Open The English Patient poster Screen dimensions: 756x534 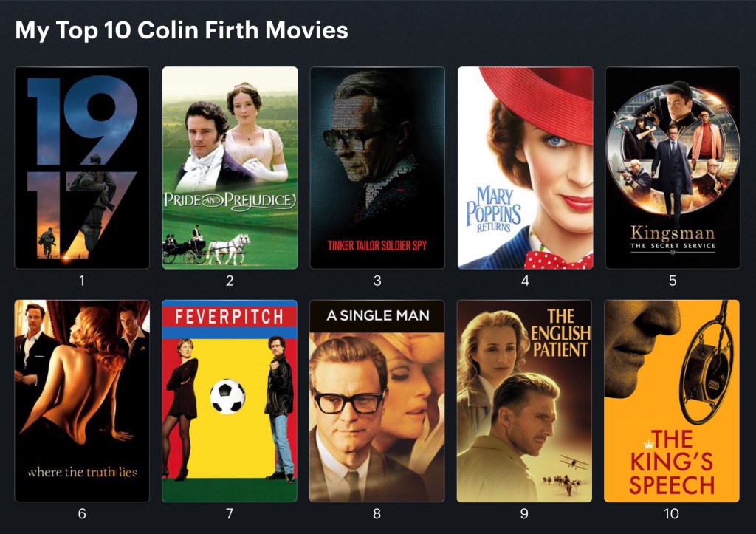[525, 401]
